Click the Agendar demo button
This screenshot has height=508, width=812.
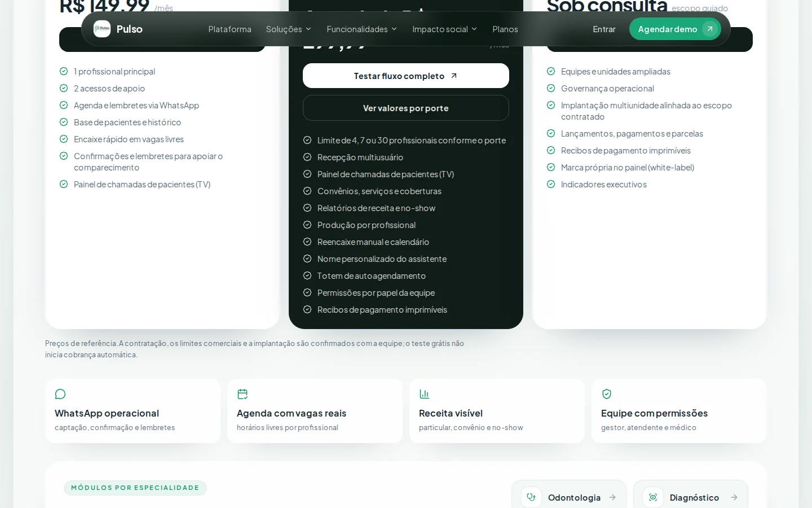tap(675, 29)
